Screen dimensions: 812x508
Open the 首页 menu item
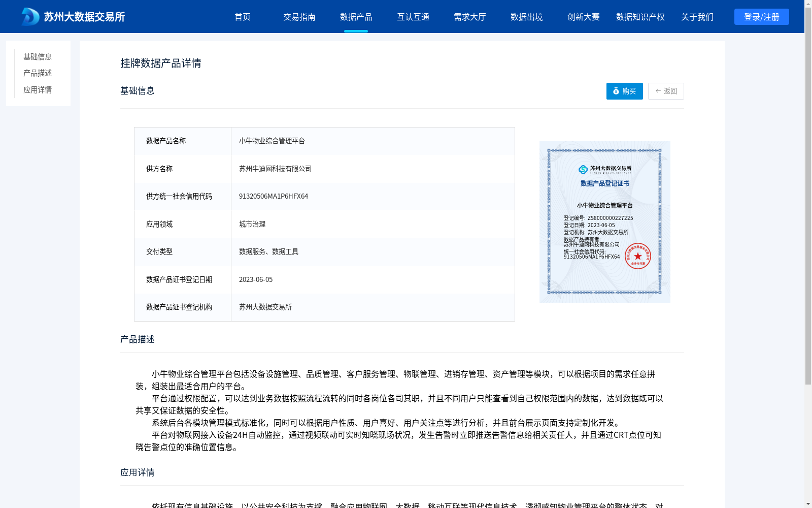(x=243, y=17)
